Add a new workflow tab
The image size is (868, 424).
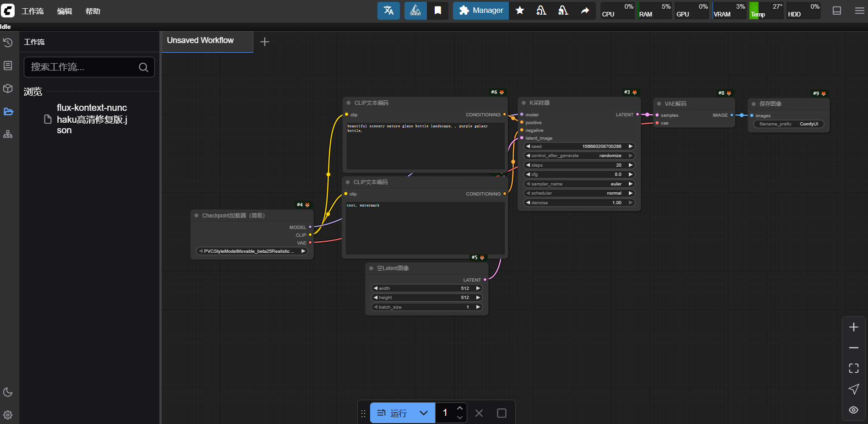265,42
